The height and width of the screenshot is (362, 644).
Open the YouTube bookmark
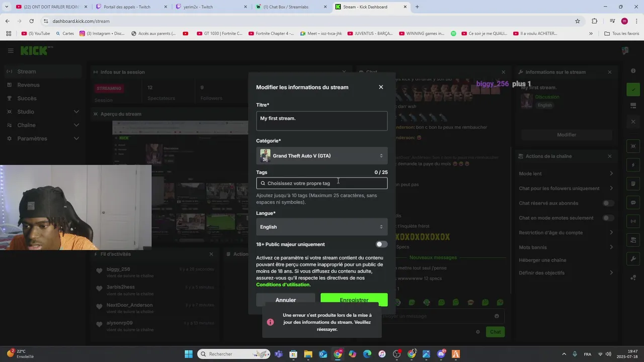(x=36, y=34)
